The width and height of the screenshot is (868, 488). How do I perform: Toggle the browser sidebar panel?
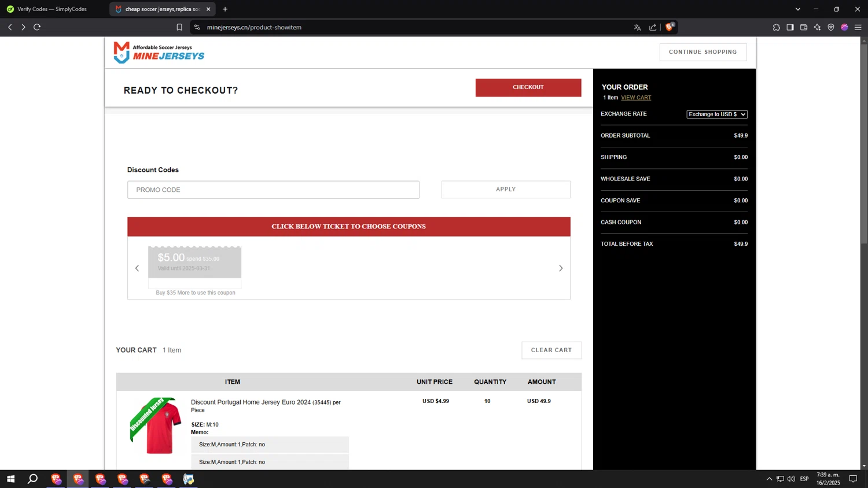tap(790, 27)
